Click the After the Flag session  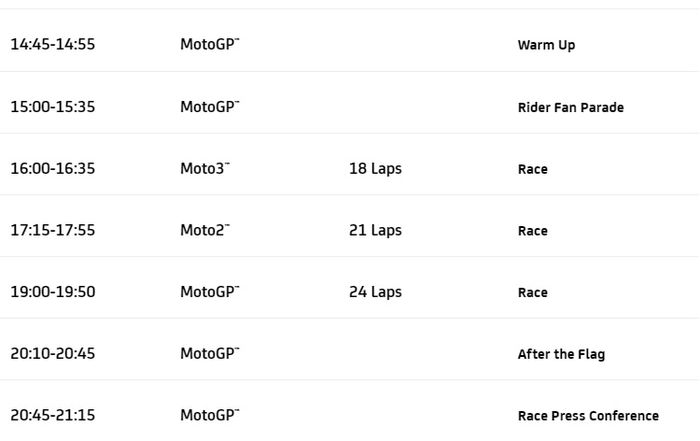[561, 354]
